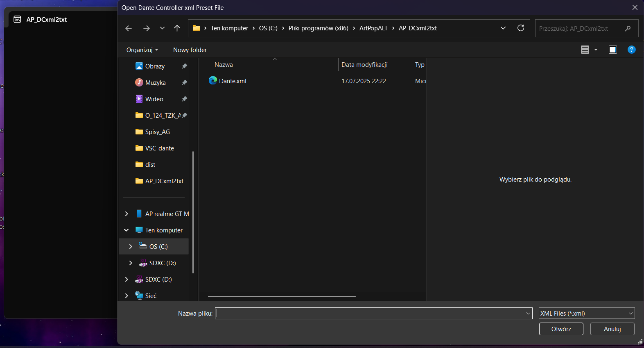Click the pin icon next to Obrazy
This screenshot has height=348, width=644.
point(184,66)
